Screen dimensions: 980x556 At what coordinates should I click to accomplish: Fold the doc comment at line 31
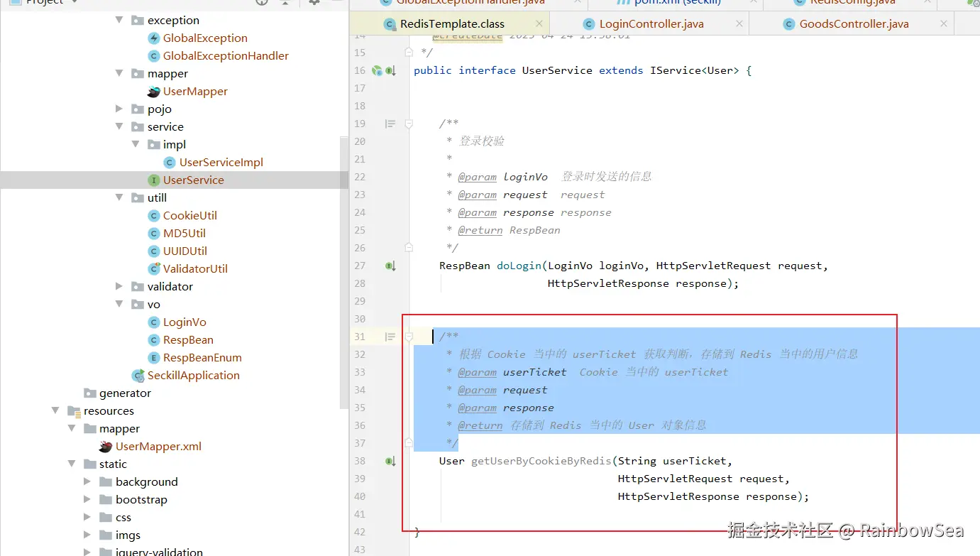(x=409, y=337)
